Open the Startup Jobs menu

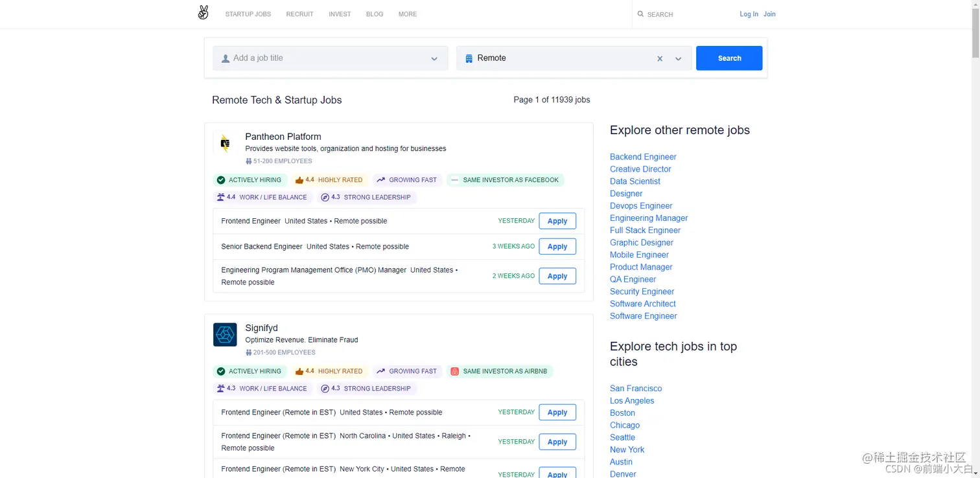point(248,14)
